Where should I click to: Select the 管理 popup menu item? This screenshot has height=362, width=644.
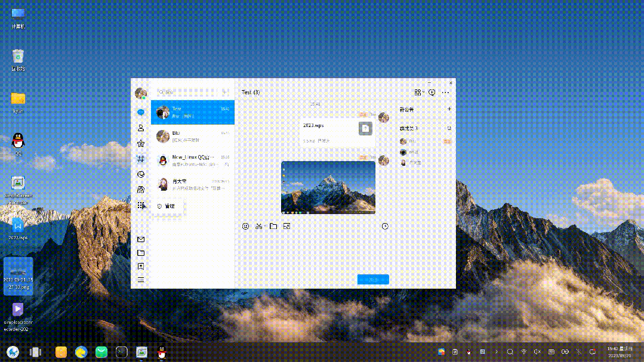click(167, 206)
